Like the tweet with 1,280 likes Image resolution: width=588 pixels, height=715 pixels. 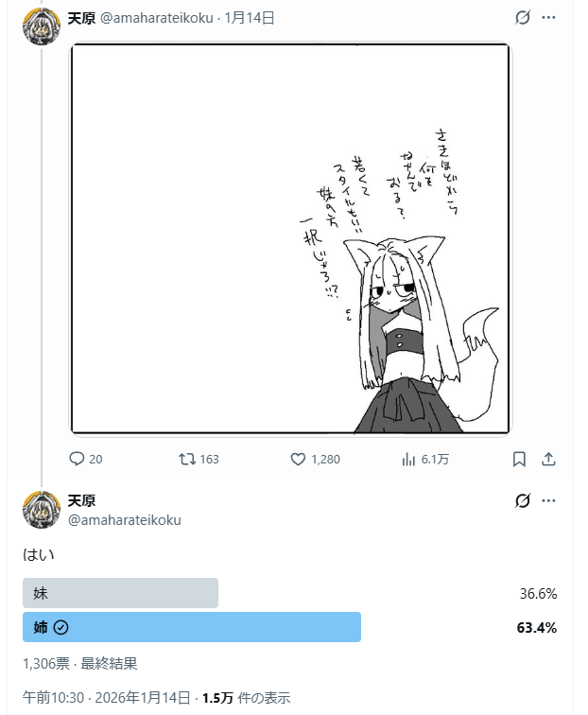[298, 459]
